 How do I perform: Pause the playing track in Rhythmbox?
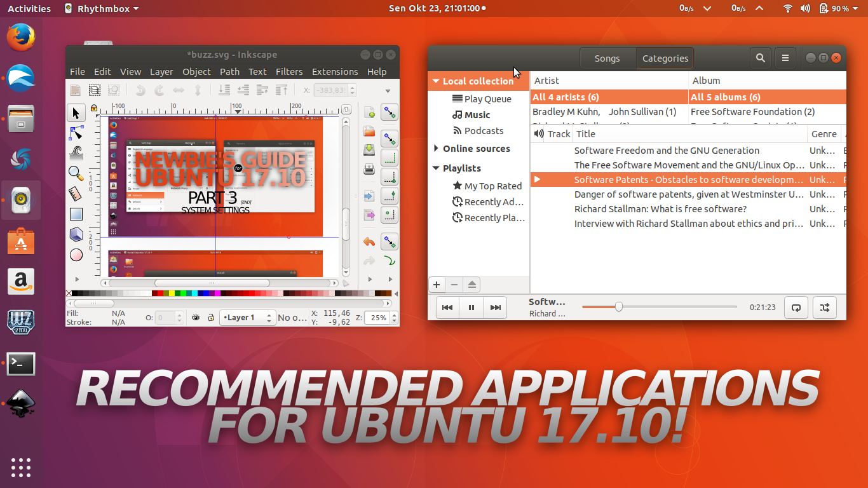471,308
